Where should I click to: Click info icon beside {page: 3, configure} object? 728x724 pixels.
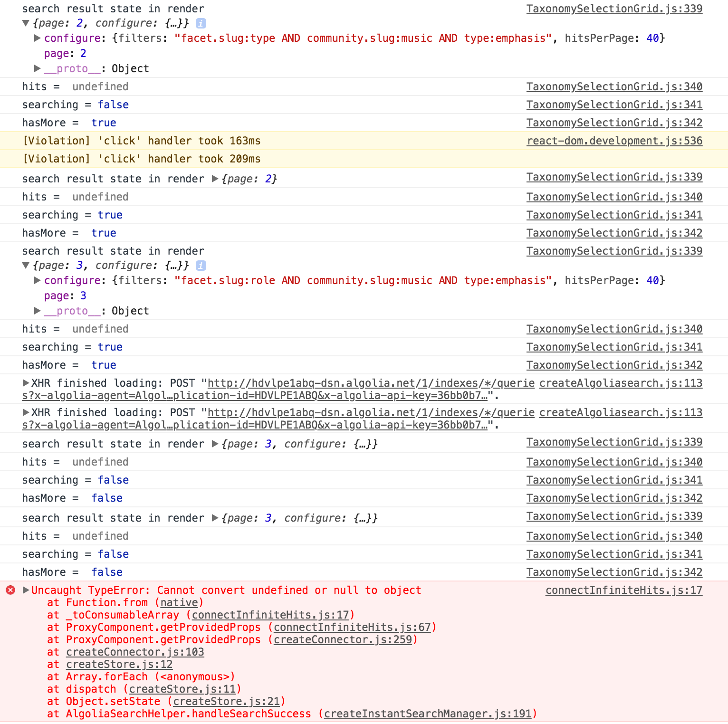[x=201, y=265]
